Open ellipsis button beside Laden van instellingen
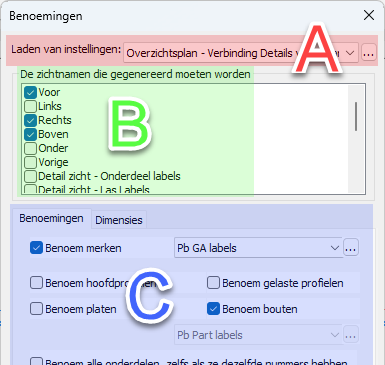This screenshot has width=385, height=365. [368, 53]
